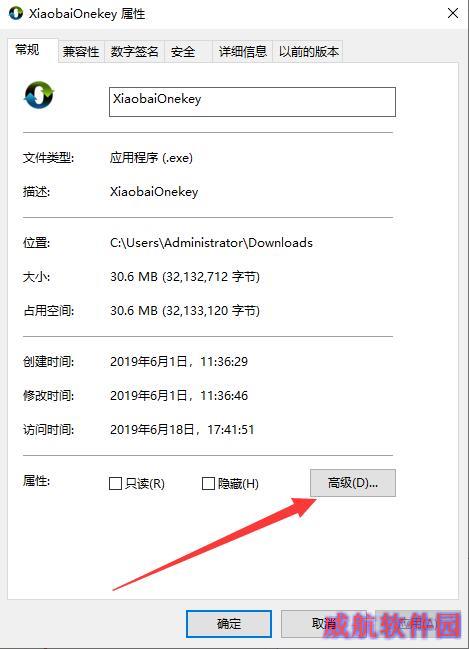Viewport: 469px width, 649px height.
Task: Confirm with the 确定 button
Action: [228, 623]
